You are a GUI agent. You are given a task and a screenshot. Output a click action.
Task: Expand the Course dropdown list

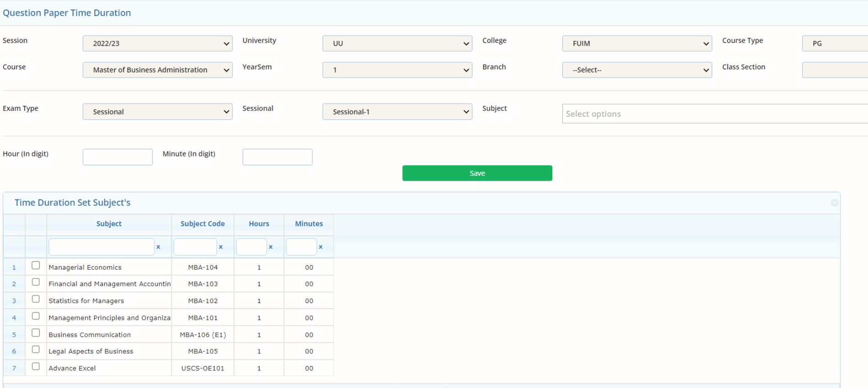point(157,70)
